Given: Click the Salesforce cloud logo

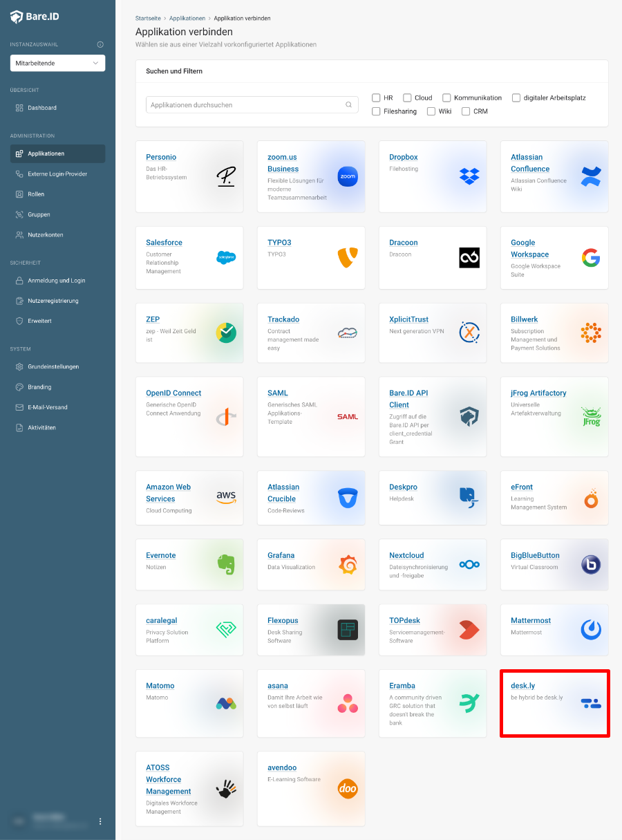Looking at the screenshot, I should [x=226, y=258].
